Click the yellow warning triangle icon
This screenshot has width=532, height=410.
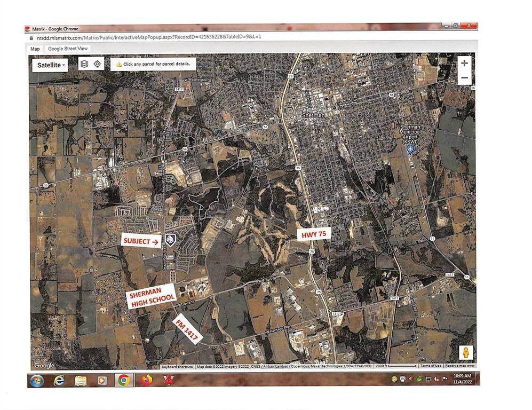click(x=119, y=64)
